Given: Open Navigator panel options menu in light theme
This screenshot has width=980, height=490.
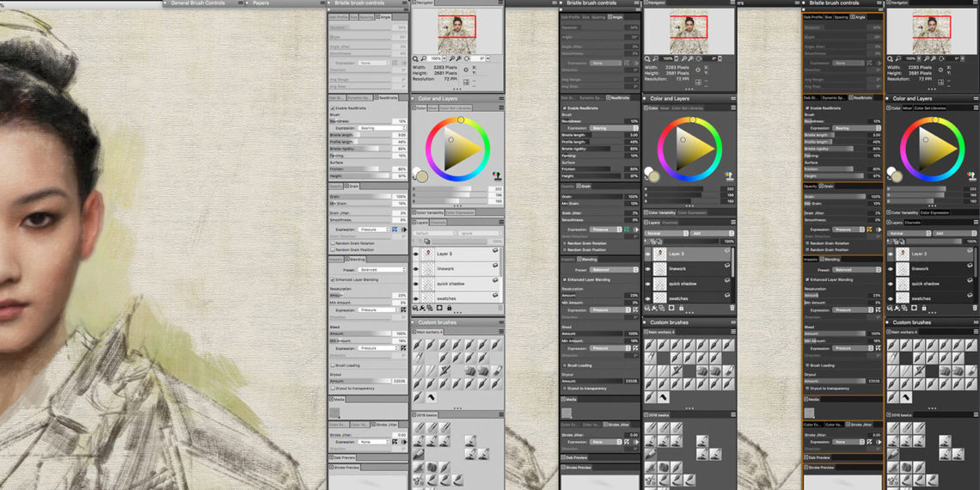Looking at the screenshot, I should tap(500, 3).
